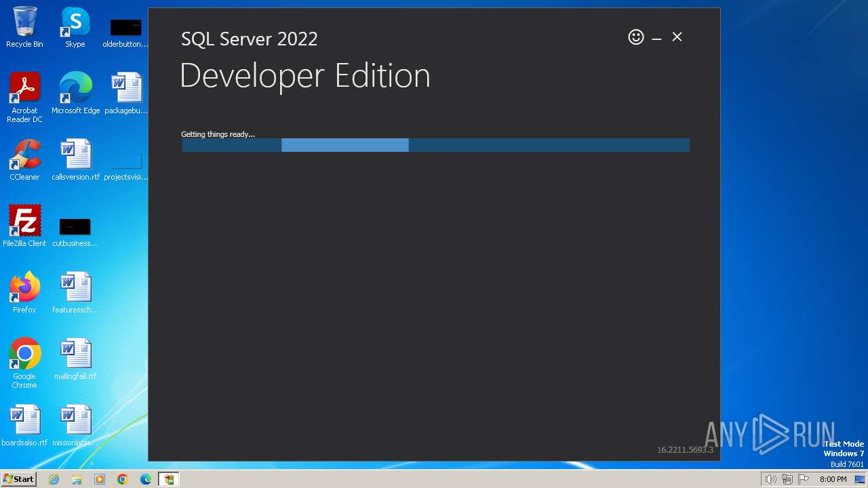
Task: Select the featuressch document icon
Action: click(75, 293)
